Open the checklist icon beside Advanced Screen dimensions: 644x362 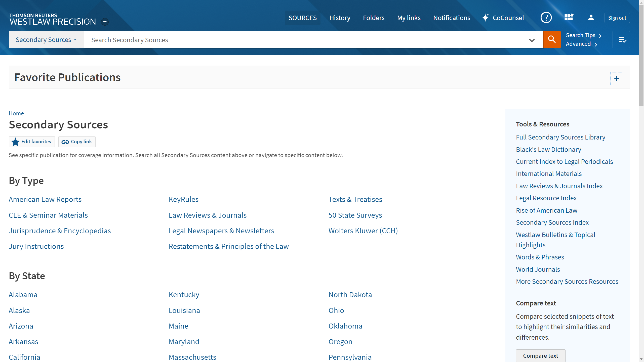(621, 39)
